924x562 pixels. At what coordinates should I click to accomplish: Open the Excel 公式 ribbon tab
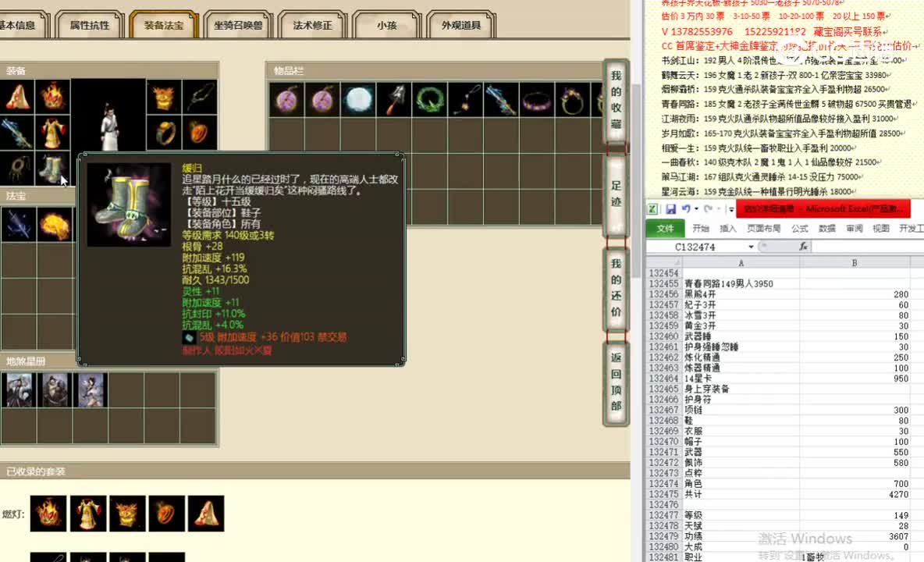tap(800, 229)
